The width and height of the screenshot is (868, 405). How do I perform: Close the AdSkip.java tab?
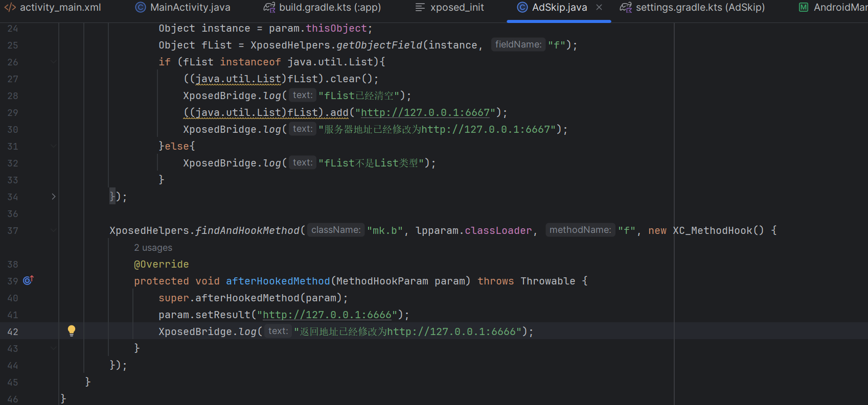coord(599,7)
